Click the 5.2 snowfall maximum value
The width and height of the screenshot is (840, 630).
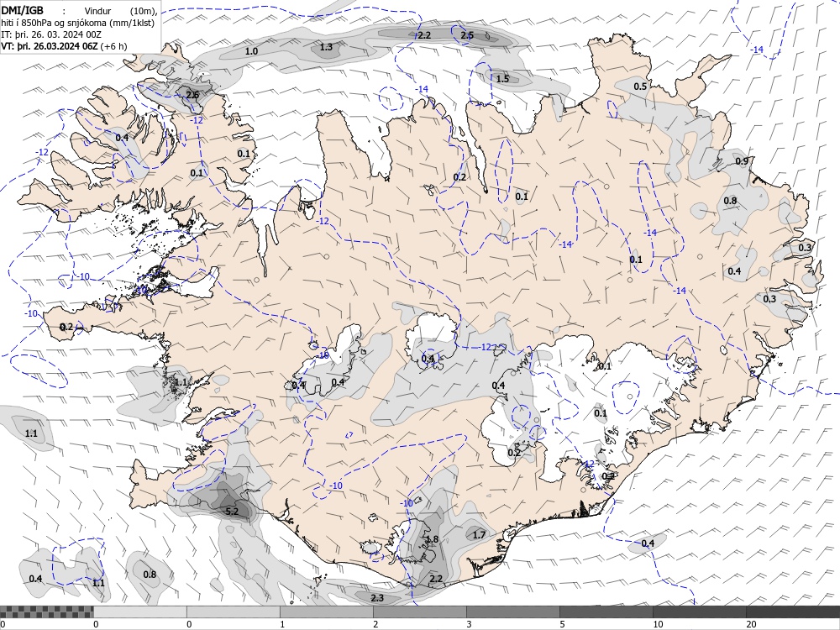tap(232, 512)
